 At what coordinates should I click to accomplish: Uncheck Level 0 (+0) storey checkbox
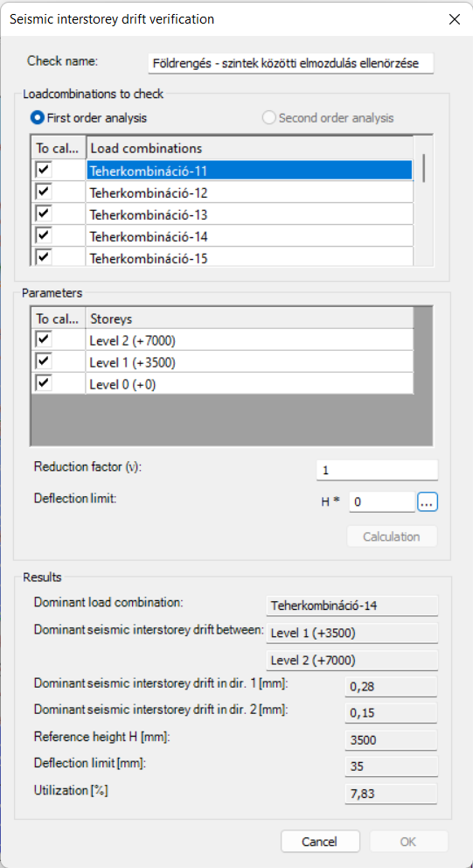pyautogui.click(x=44, y=383)
